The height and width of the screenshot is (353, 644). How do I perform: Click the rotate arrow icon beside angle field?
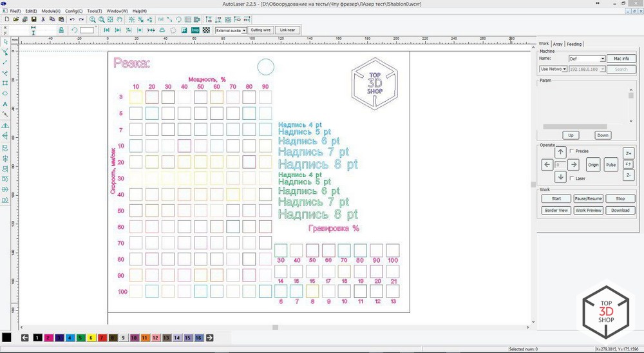(74, 30)
